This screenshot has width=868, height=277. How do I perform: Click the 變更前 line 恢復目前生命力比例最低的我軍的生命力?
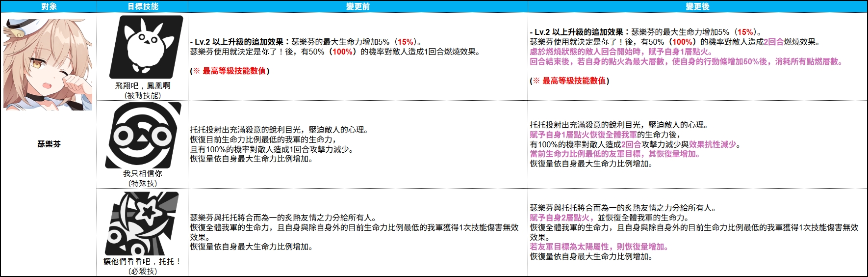tap(263, 139)
